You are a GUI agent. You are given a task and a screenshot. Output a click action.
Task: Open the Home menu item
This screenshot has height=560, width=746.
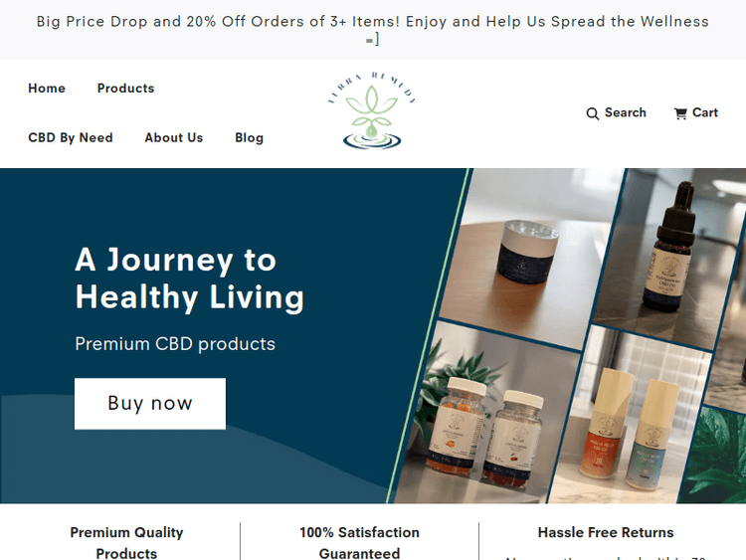pyautogui.click(x=47, y=89)
